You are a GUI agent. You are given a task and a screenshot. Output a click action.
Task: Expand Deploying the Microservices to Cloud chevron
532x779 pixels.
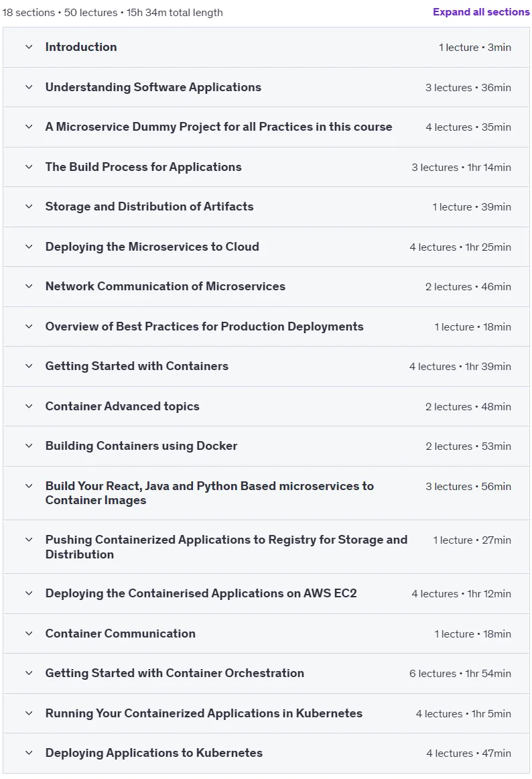(x=29, y=247)
